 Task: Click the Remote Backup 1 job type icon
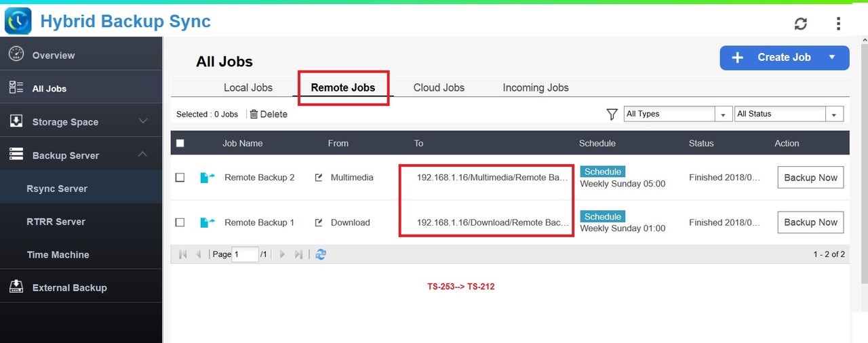pos(207,222)
